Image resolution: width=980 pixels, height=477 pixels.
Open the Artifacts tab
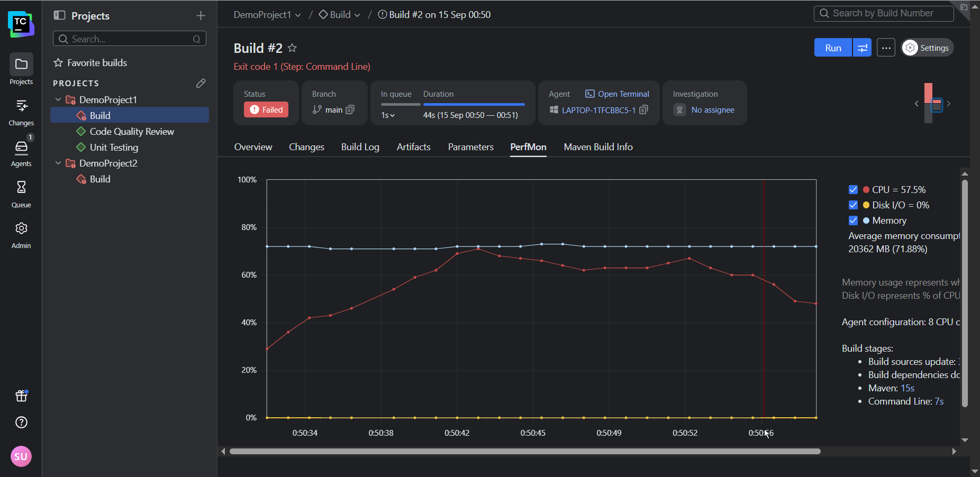point(413,147)
